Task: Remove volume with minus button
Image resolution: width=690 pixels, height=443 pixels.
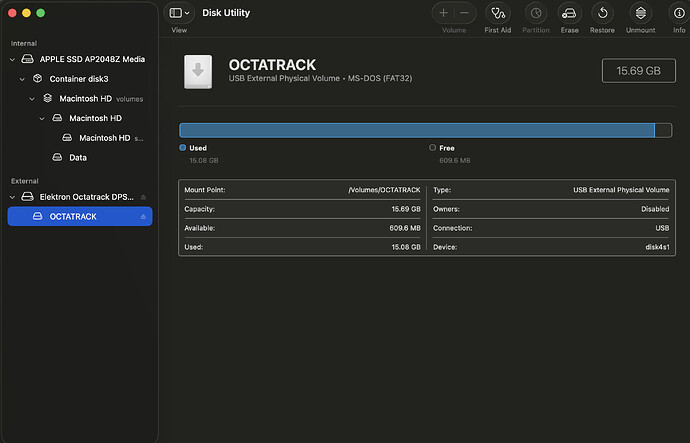Action: tap(465, 13)
